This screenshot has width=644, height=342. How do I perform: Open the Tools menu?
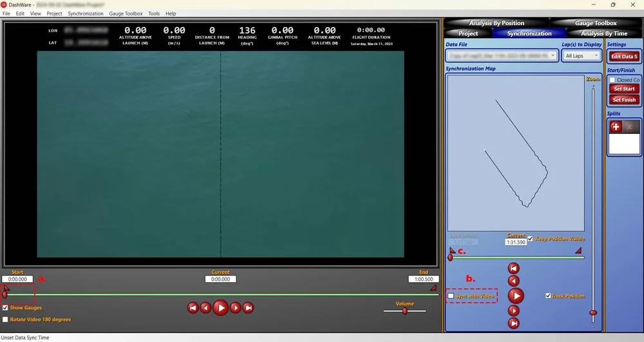click(154, 14)
